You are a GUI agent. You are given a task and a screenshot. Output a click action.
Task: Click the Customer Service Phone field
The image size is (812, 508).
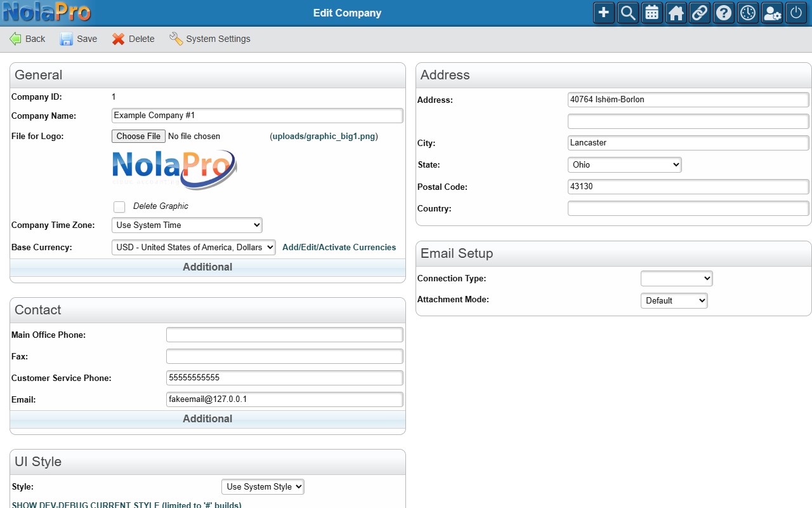click(284, 378)
